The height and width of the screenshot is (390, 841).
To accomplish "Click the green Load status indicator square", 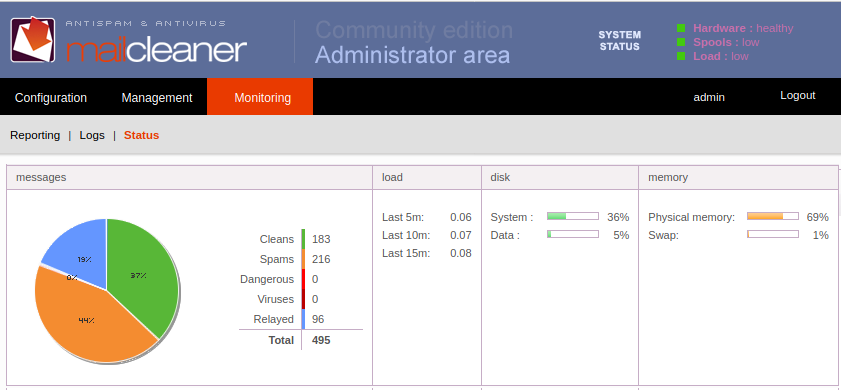I will click(681, 56).
